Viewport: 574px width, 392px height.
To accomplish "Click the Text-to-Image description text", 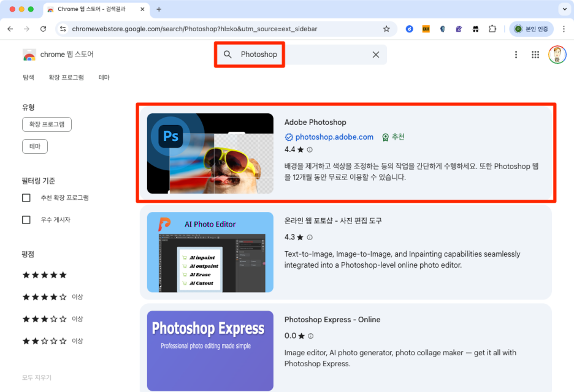I will click(x=402, y=259).
